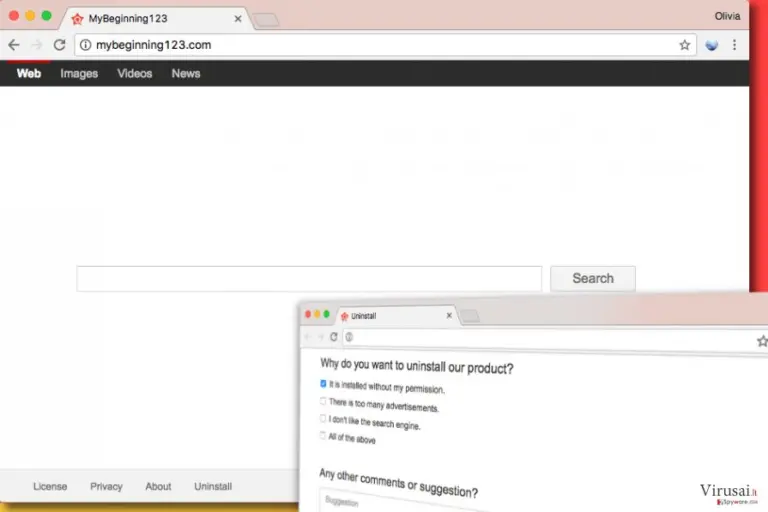Viewport: 768px width, 512px height.
Task: Check the 'All of the above' option
Action: [x=323, y=435]
